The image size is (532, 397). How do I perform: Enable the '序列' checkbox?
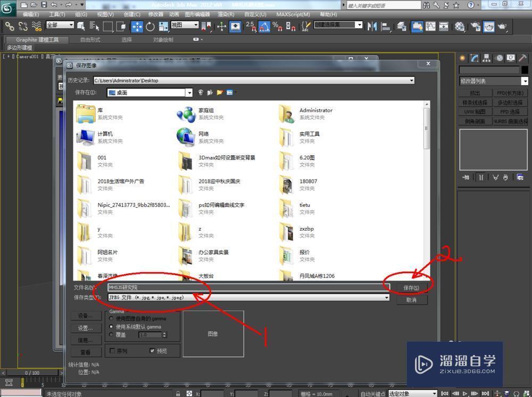[113, 350]
